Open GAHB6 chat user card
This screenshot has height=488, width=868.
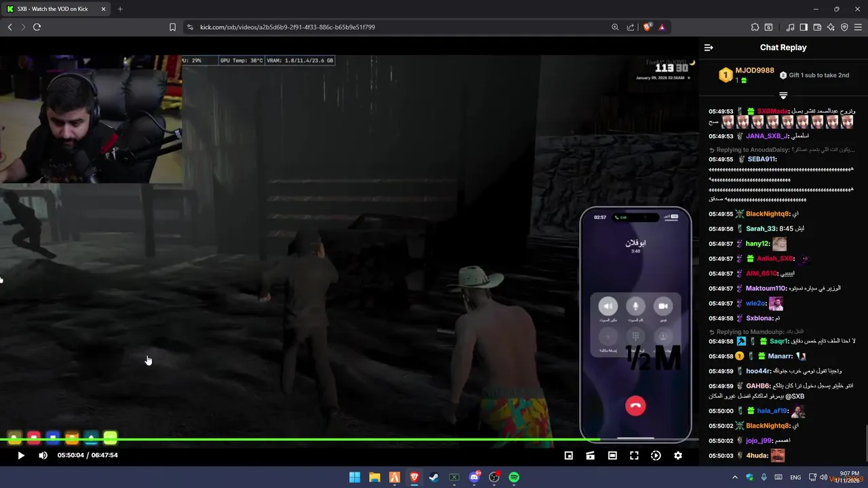(758, 386)
